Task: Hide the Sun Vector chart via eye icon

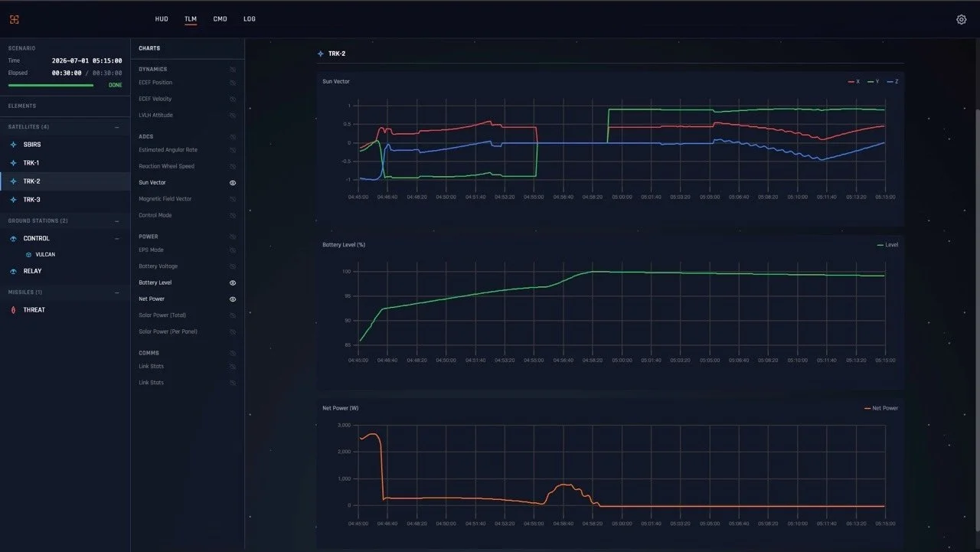Action: (233, 183)
